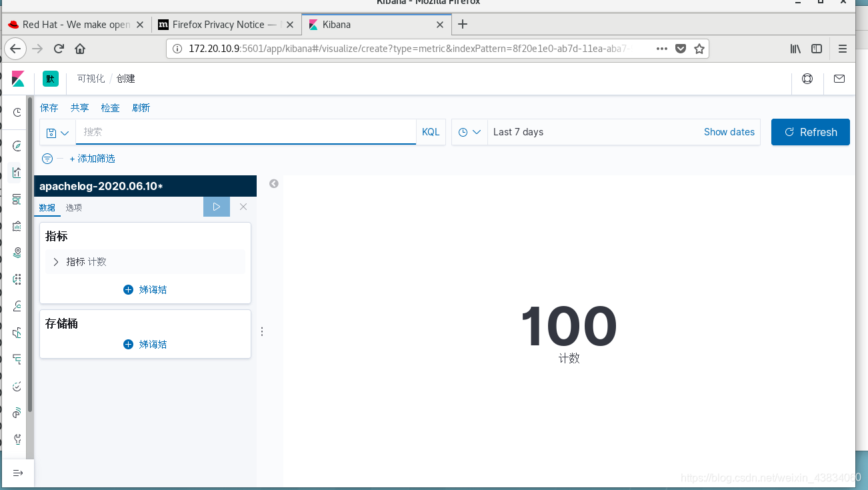Save page to Pocket icon
868x490 pixels.
[x=681, y=49]
